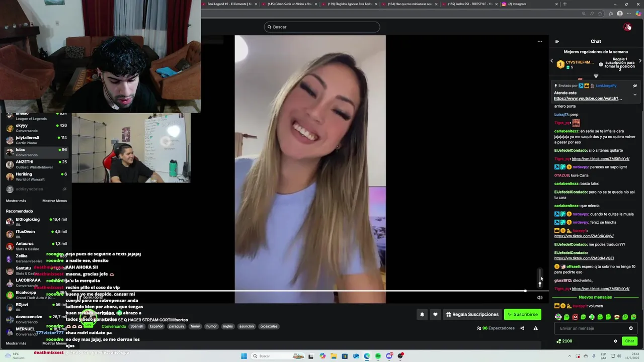644x362 pixels.
Task: Mute the stream with the speaker icon
Action: tap(540, 298)
